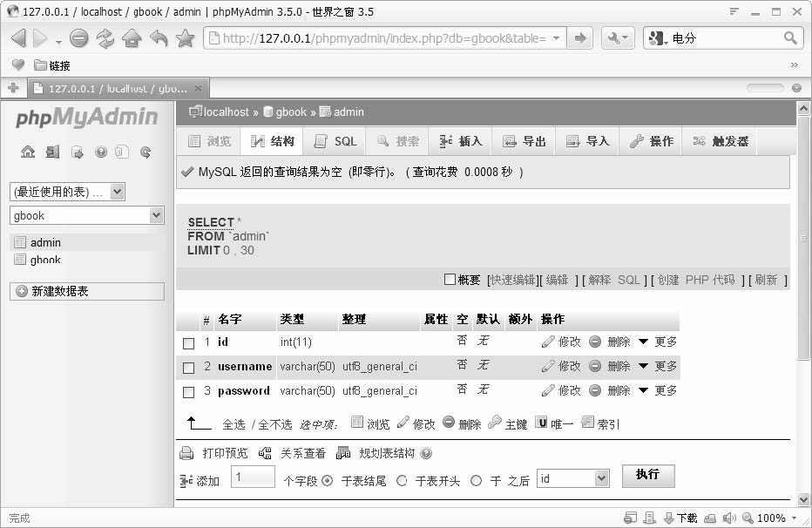Switch to the 操作 tab
The image size is (812, 528).
[x=652, y=141]
